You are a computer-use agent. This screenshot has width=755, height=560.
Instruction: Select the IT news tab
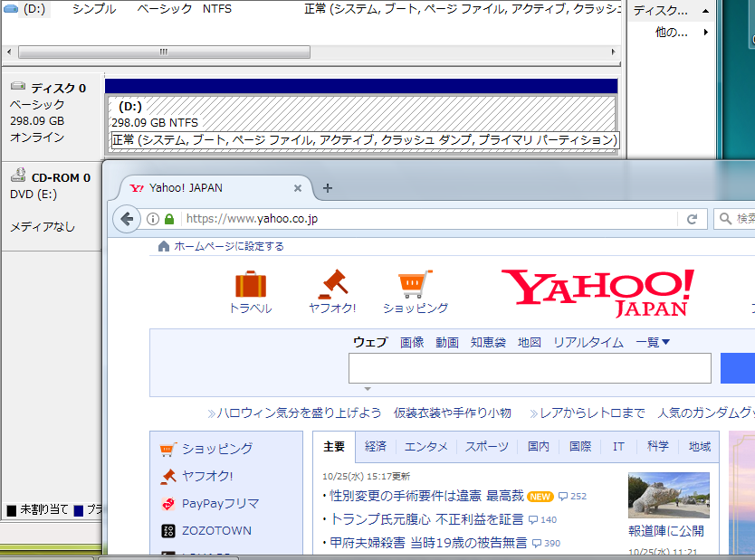618,447
